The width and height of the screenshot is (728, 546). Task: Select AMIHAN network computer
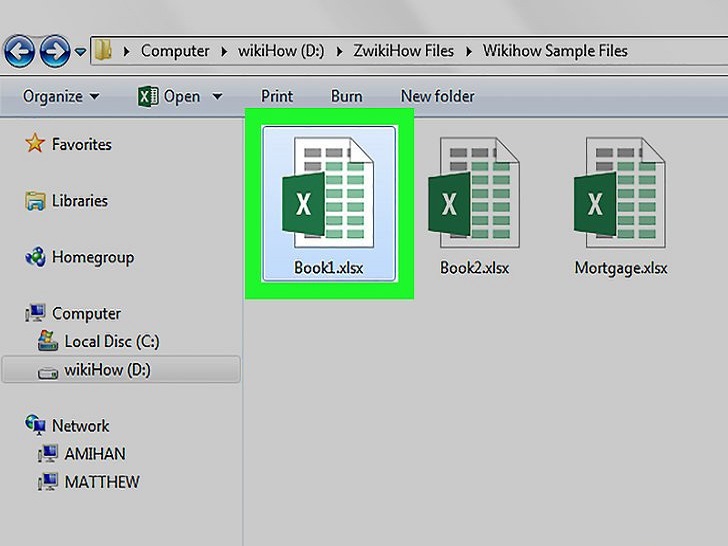click(95, 454)
